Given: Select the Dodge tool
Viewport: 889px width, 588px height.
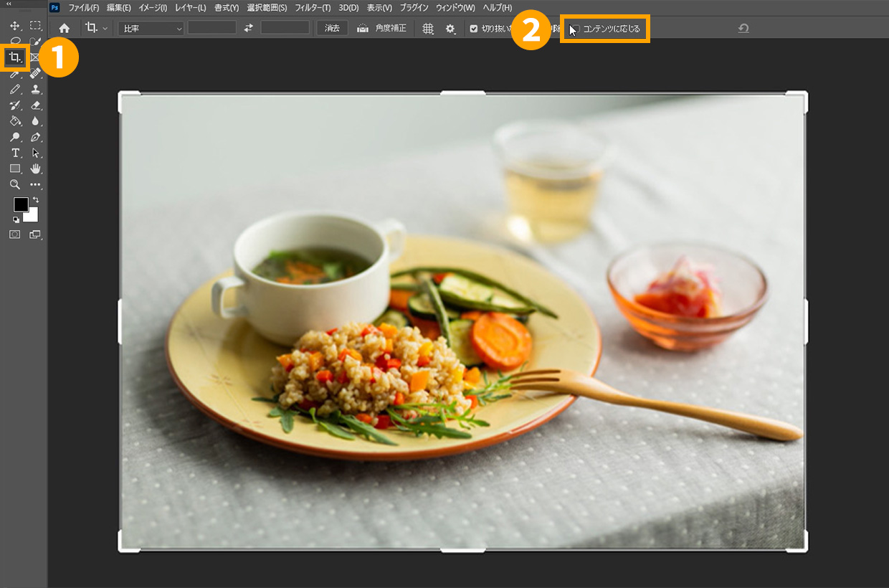Looking at the screenshot, I should click(x=14, y=137).
